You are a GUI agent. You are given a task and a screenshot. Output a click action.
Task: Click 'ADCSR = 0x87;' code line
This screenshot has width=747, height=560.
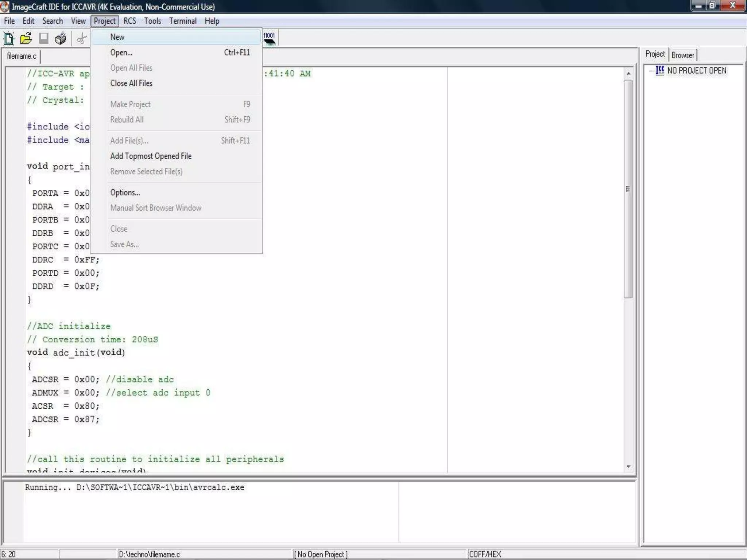tap(66, 419)
